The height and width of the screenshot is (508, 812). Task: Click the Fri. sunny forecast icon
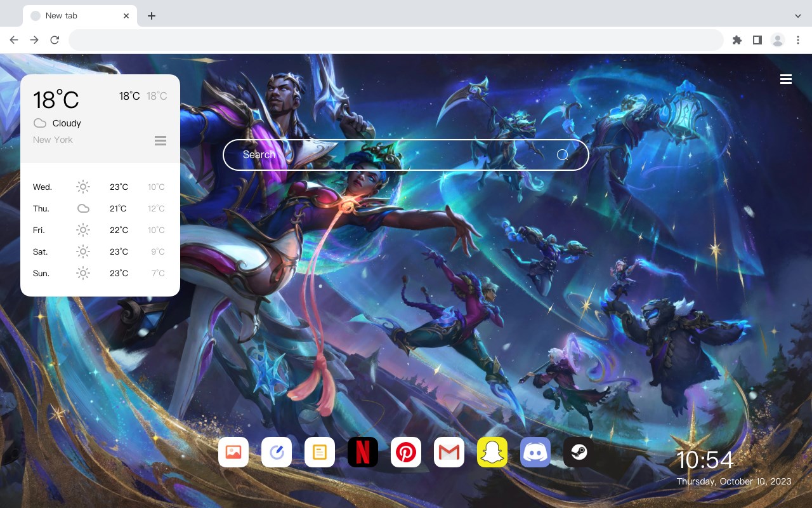click(83, 230)
